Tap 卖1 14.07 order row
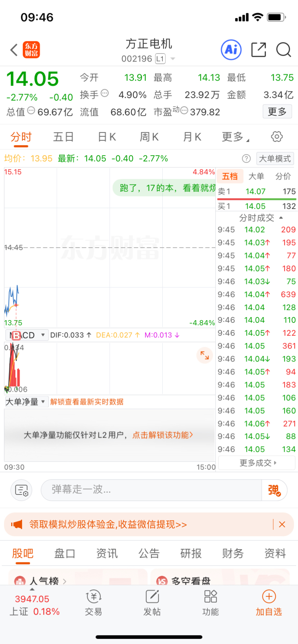Screen dimensions: 298x644 pyautogui.click(x=257, y=192)
